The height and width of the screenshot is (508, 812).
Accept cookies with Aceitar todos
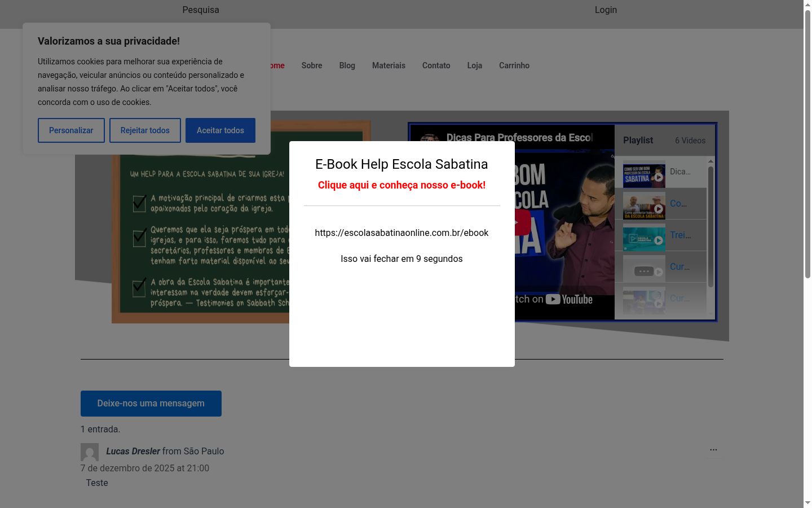pyautogui.click(x=220, y=130)
